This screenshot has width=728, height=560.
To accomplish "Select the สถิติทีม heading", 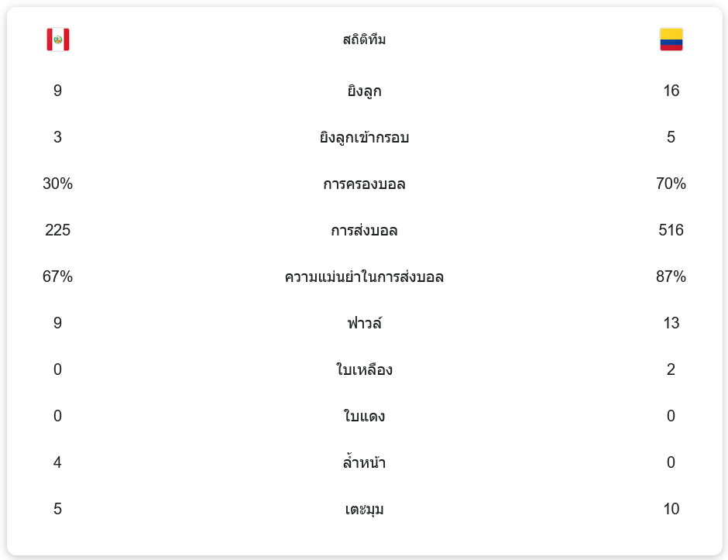I will [364, 40].
